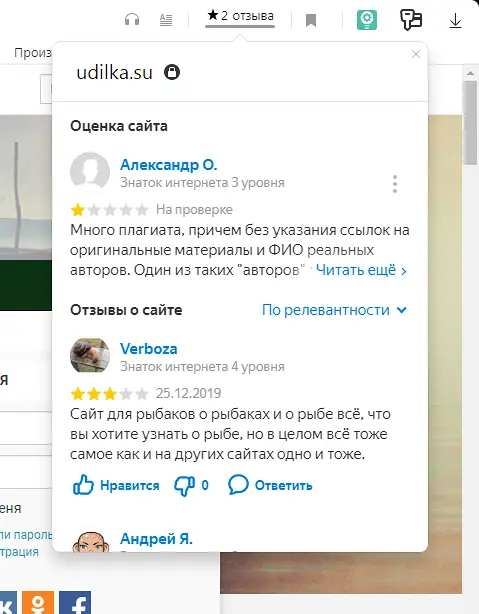The image size is (479, 614).
Task: Click Verboza's avatar thumbnail
Action: point(90,356)
